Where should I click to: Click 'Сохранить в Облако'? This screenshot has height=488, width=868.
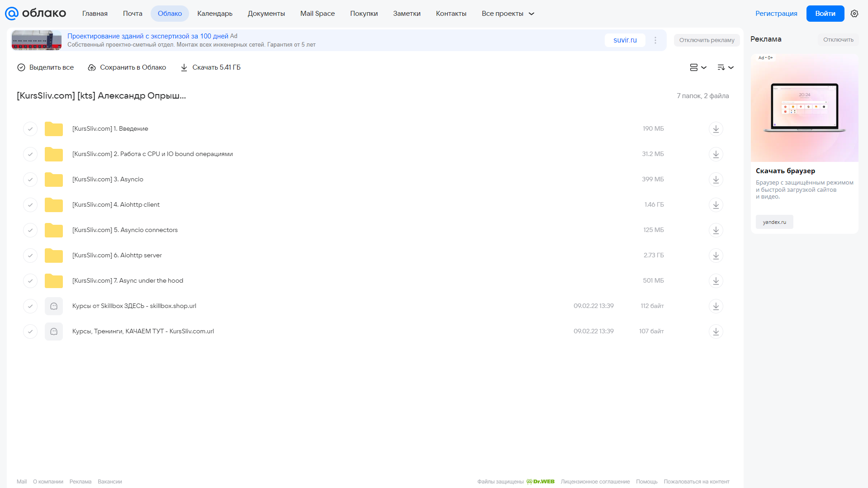point(127,67)
